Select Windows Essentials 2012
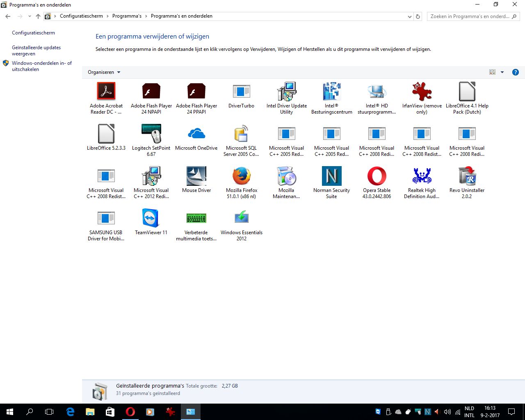The width and height of the screenshot is (525, 420). 242,225
